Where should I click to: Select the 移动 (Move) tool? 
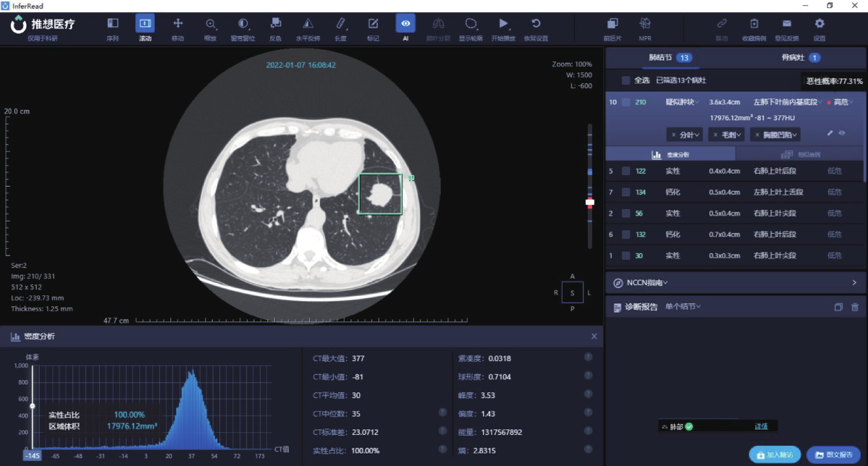(x=178, y=29)
